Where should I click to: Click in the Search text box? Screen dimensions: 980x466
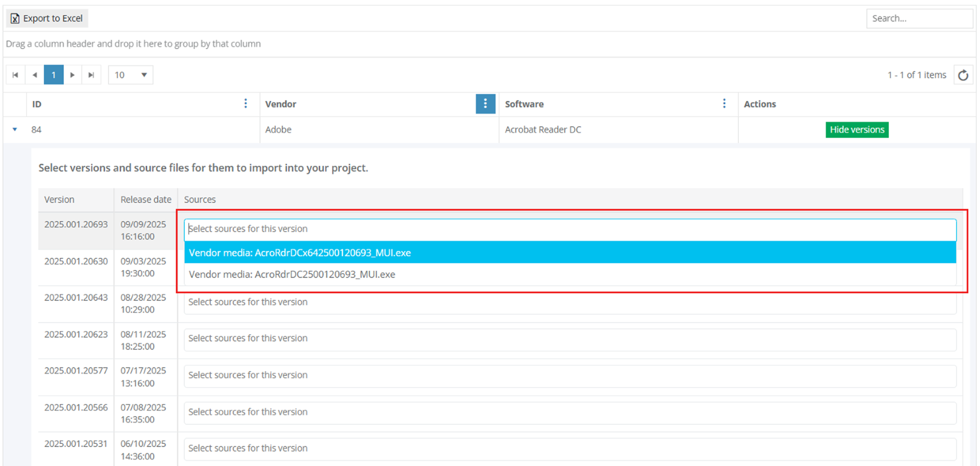coord(919,18)
